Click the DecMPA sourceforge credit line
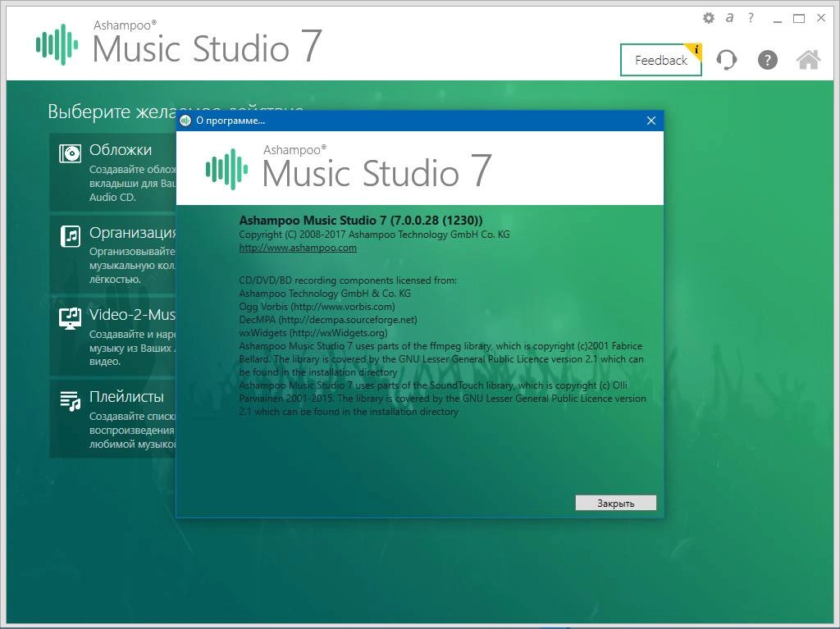The height and width of the screenshot is (629, 840). click(328, 320)
